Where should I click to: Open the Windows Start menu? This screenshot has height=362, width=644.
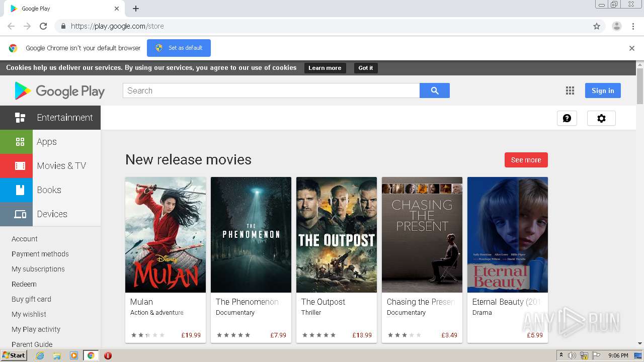pyautogui.click(x=14, y=355)
